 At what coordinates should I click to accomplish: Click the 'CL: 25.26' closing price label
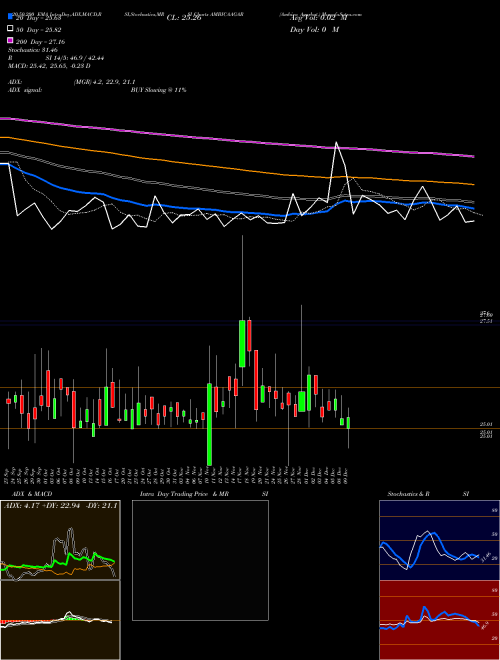tap(184, 18)
